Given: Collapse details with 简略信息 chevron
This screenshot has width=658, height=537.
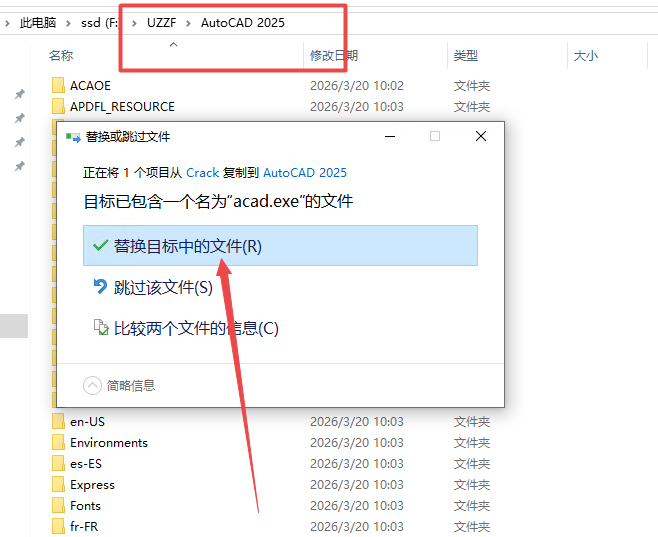Looking at the screenshot, I should pyautogui.click(x=92, y=385).
